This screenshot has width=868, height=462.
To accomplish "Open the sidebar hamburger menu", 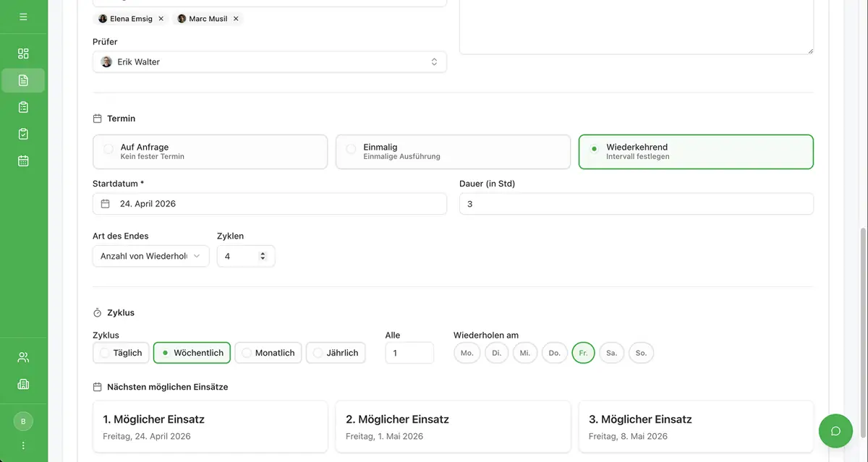I will (22, 14).
